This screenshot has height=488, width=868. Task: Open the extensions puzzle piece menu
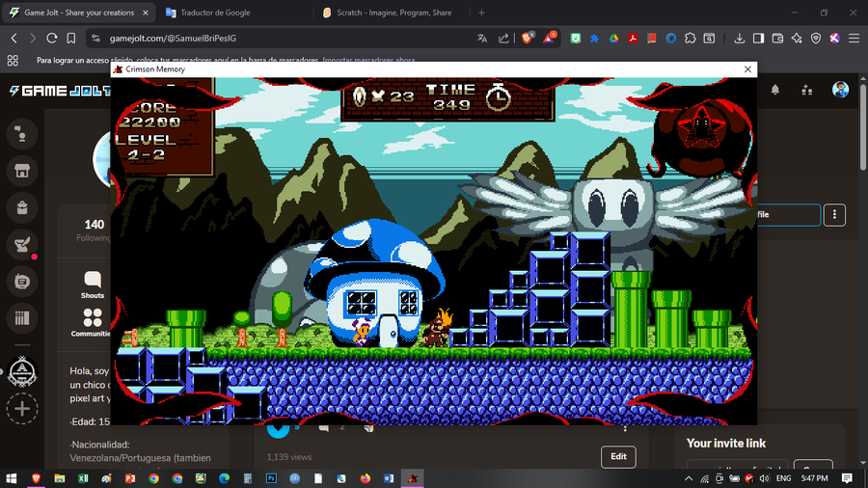[690, 39]
